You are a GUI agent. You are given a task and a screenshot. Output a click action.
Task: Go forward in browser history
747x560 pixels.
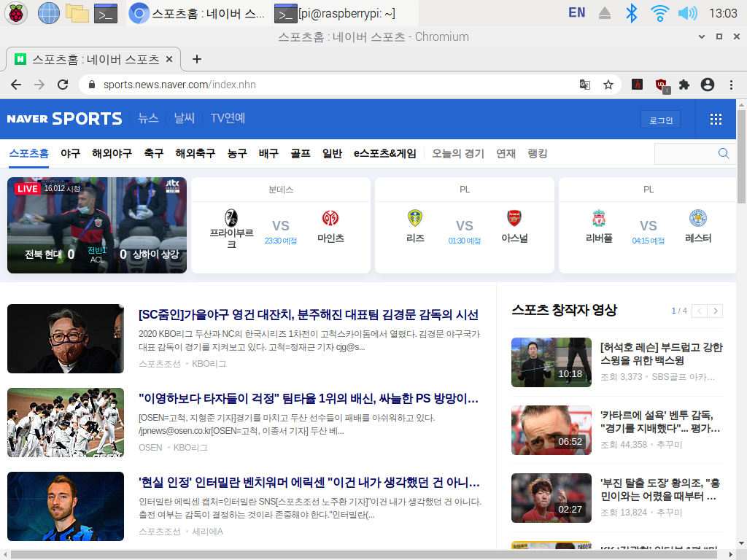[x=39, y=85]
